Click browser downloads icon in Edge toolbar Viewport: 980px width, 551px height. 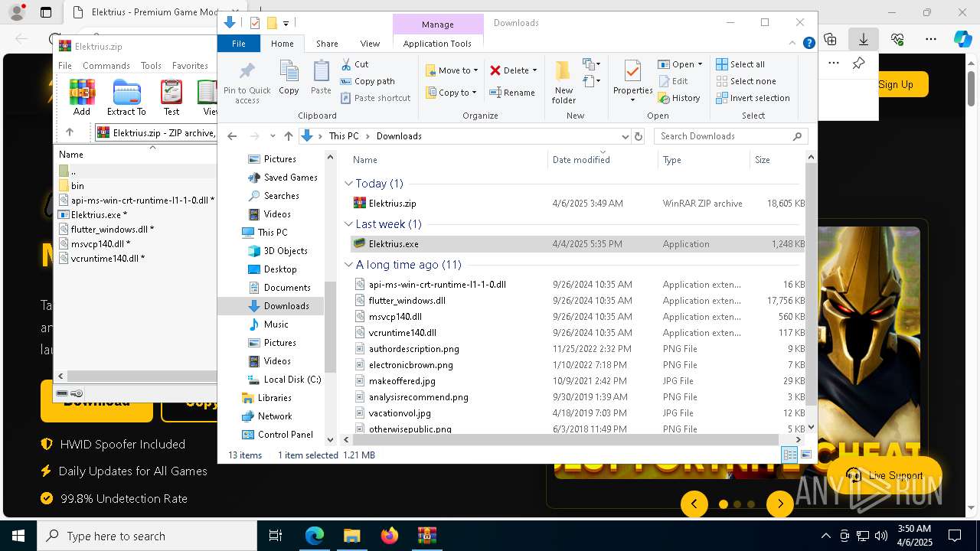[x=864, y=39]
